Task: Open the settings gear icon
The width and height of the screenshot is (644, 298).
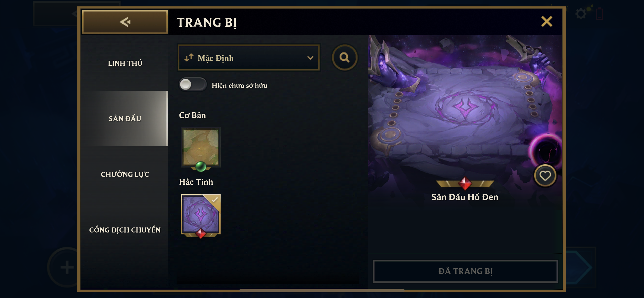Action: (581, 14)
